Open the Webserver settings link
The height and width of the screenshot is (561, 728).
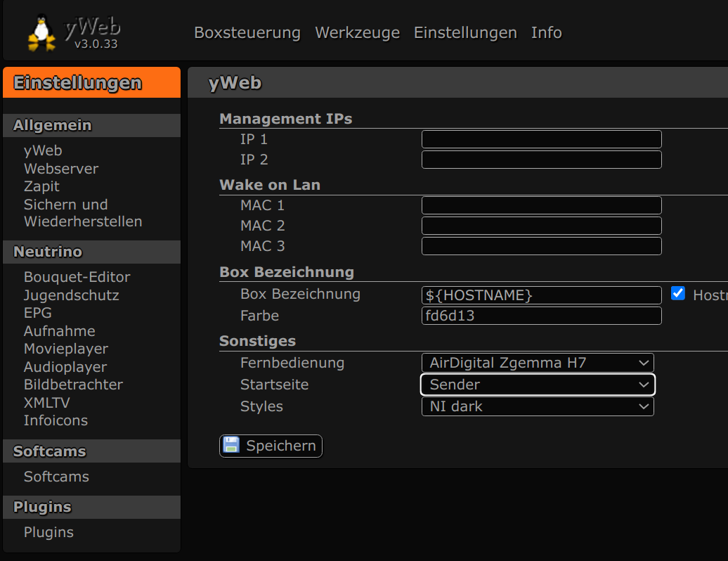click(x=61, y=169)
